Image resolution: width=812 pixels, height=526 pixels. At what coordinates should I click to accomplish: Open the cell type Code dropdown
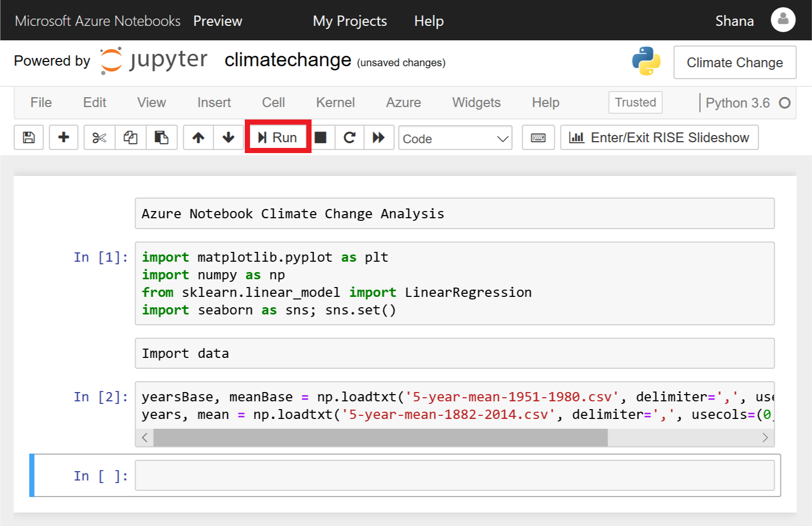455,138
